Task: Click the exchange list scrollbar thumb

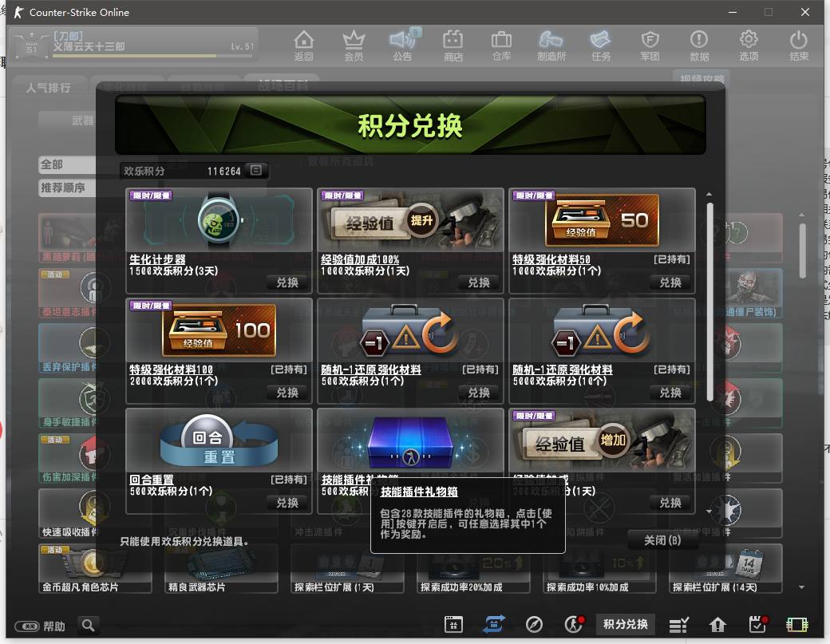Action: (709, 301)
